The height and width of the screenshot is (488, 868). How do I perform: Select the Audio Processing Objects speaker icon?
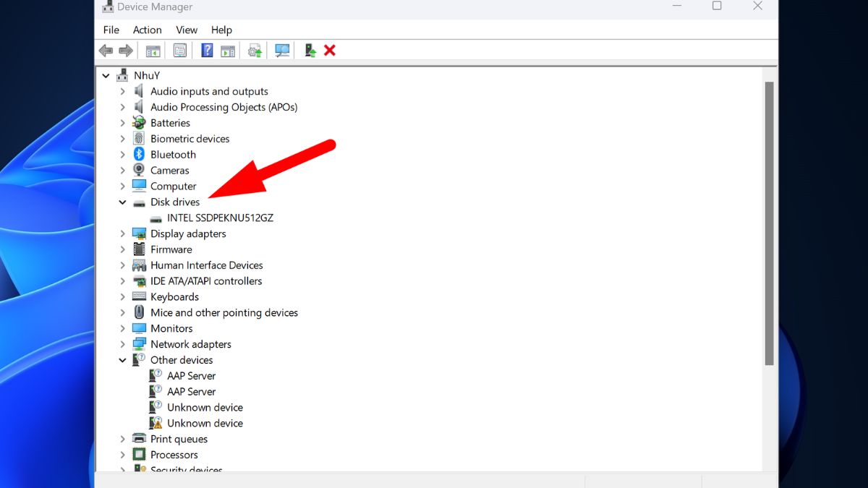coord(139,107)
